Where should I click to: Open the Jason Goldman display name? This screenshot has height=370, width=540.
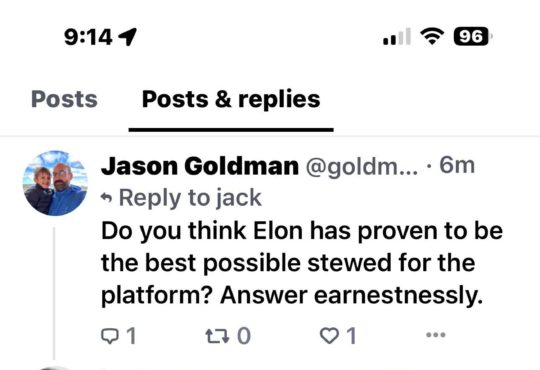coord(200,166)
